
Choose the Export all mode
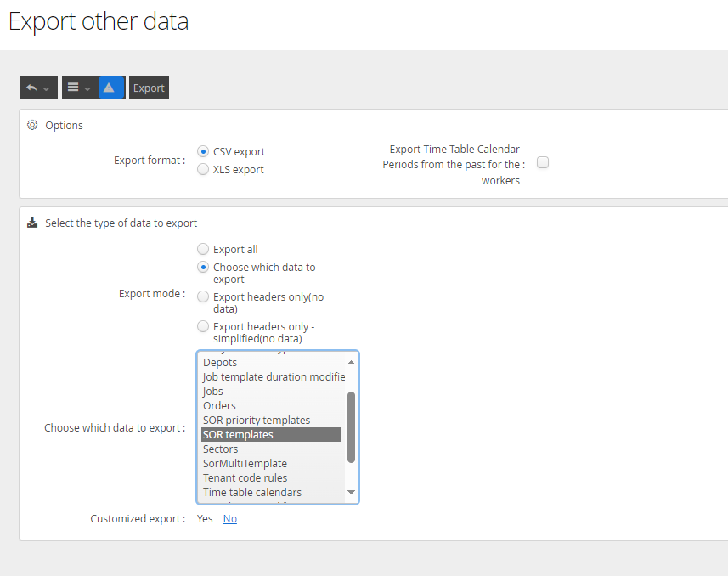203,249
